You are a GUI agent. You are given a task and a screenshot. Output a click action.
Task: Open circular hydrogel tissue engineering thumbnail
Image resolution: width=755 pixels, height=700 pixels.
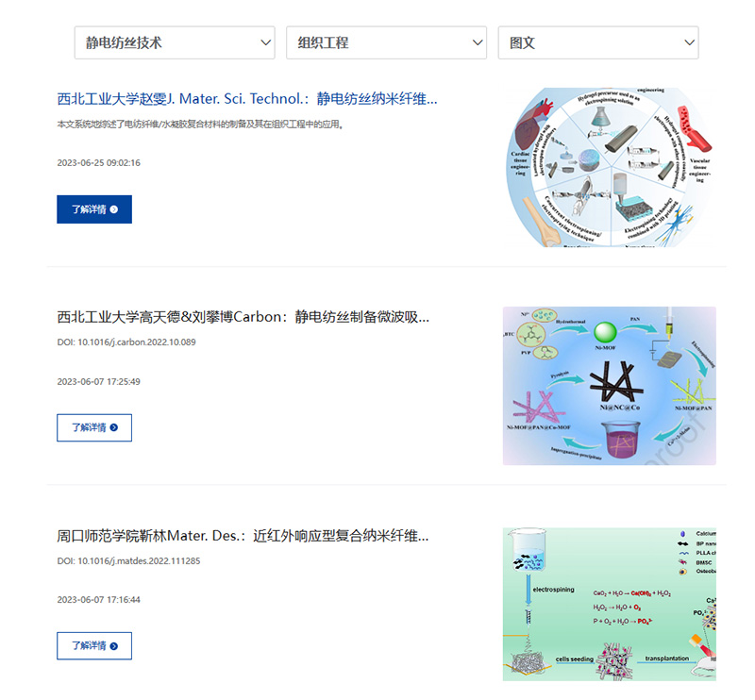tap(609, 167)
